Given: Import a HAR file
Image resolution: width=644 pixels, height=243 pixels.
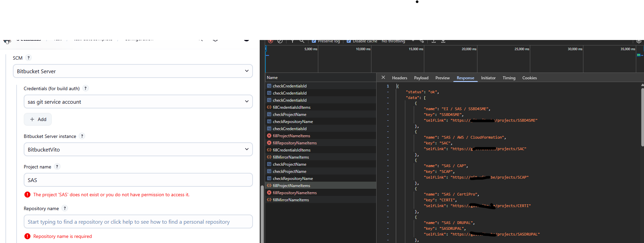Looking at the screenshot, I should (434, 41).
